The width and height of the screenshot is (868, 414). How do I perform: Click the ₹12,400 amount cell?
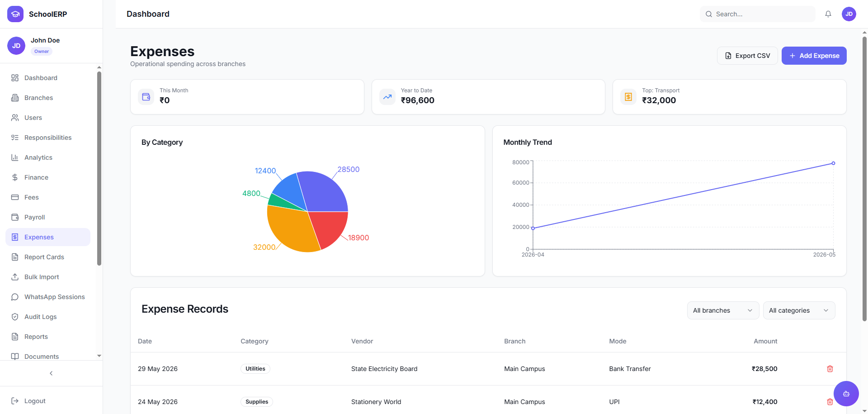click(x=765, y=402)
